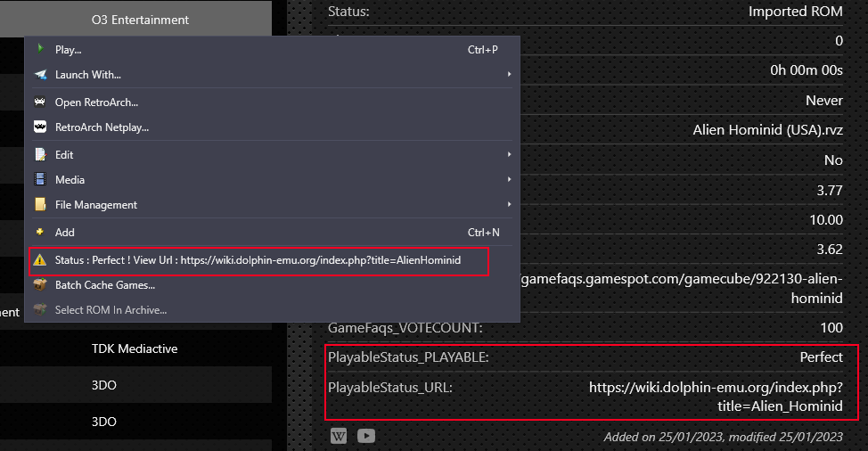
Task: Expand the Media submenu arrow
Action: pos(509,179)
